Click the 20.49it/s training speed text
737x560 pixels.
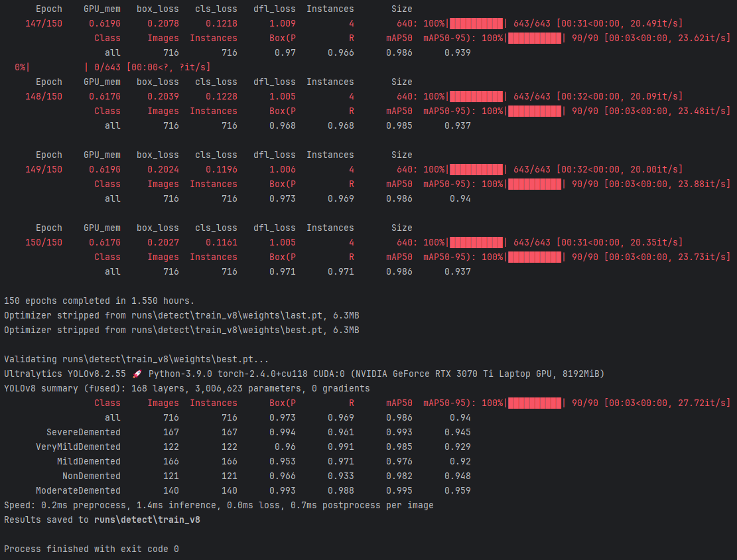[654, 23]
